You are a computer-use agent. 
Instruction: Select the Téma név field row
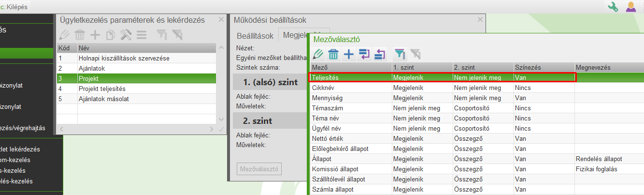(x=476, y=118)
